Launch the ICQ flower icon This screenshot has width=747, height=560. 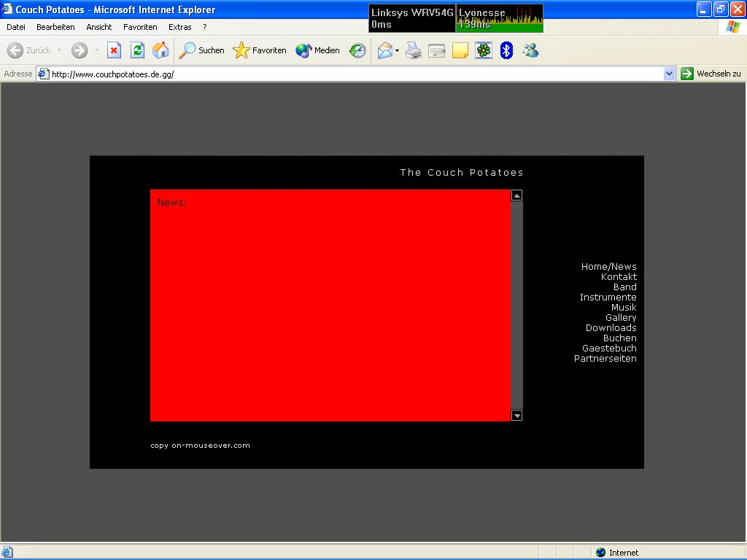pos(483,50)
